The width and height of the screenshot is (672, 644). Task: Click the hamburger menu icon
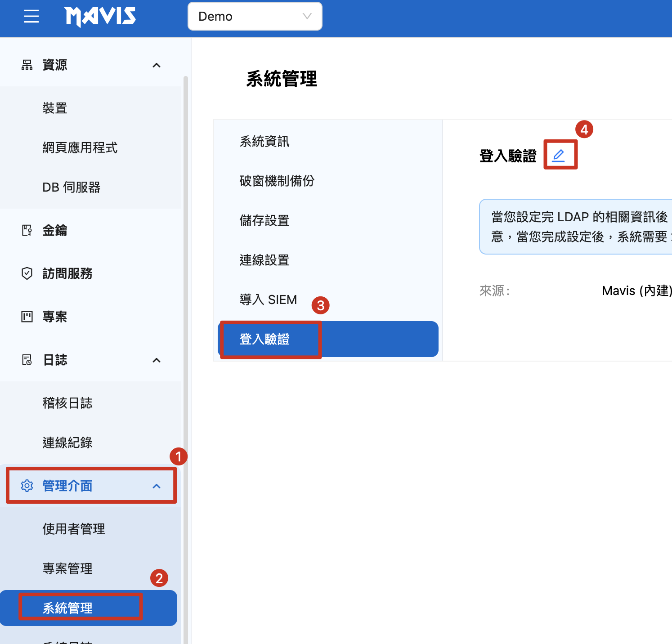(x=31, y=17)
